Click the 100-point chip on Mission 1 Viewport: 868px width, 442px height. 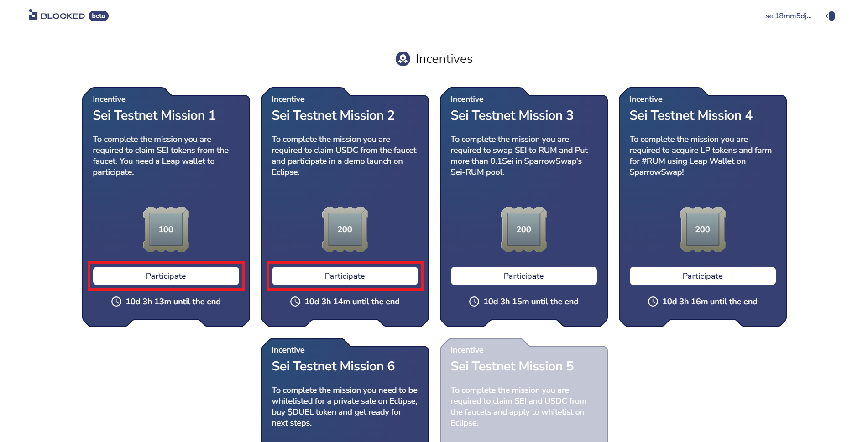pyautogui.click(x=166, y=229)
